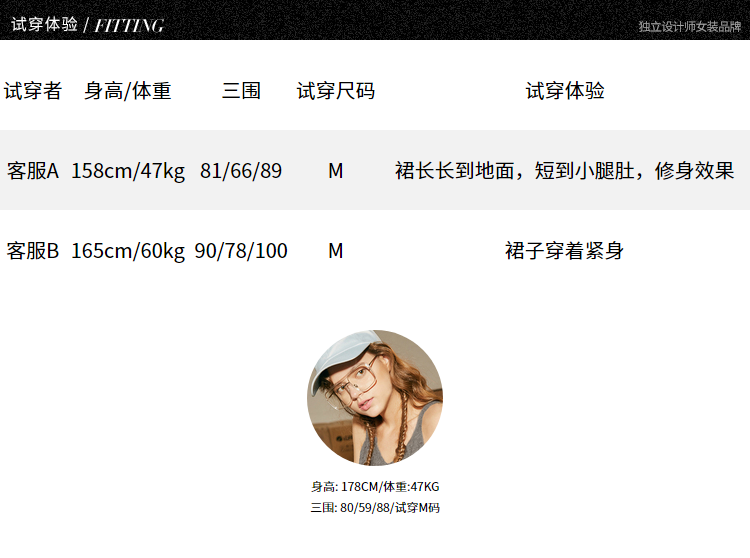Click the 试穿体验 column header in table
The height and width of the screenshot is (558, 750).
(x=565, y=91)
